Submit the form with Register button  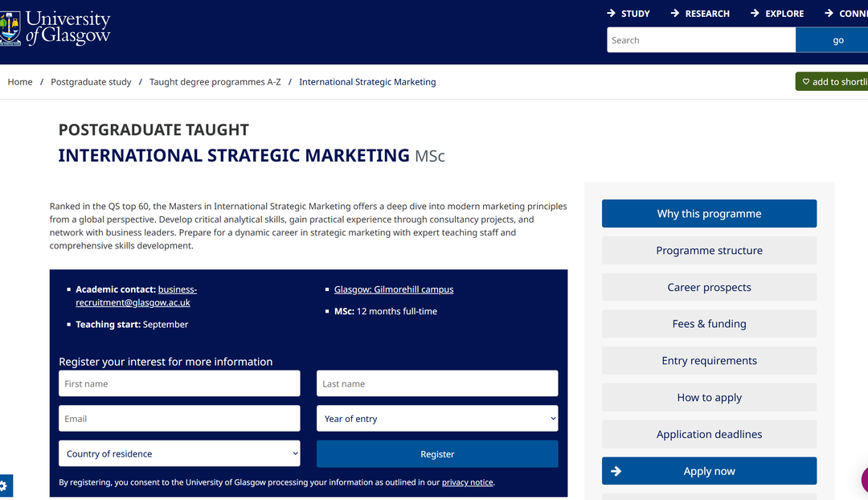pos(437,454)
